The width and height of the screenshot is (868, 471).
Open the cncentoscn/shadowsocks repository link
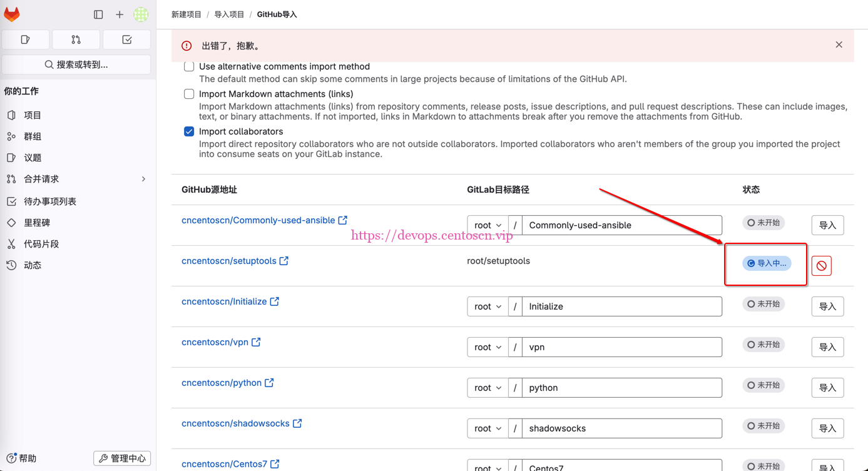click(x=235, y=423)
